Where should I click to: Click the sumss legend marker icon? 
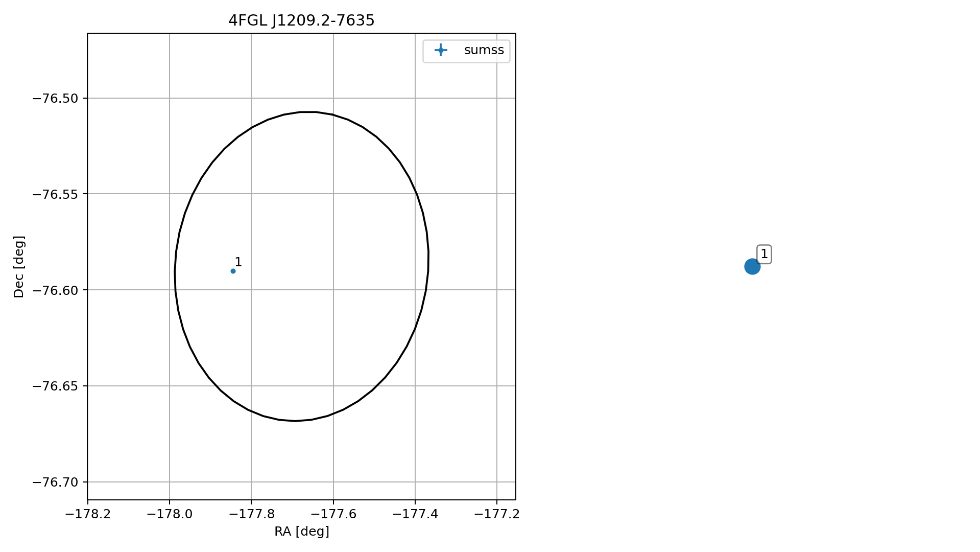coord(441,50)
